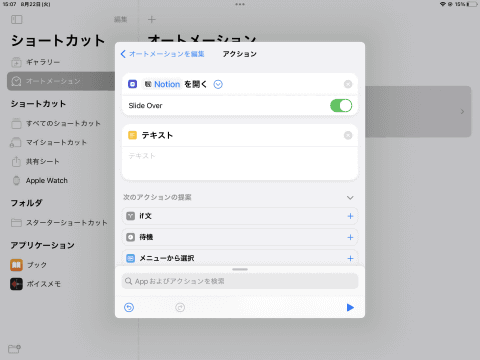
Task: Open すべてのショートカット list
Action: (x=61, y=123)
